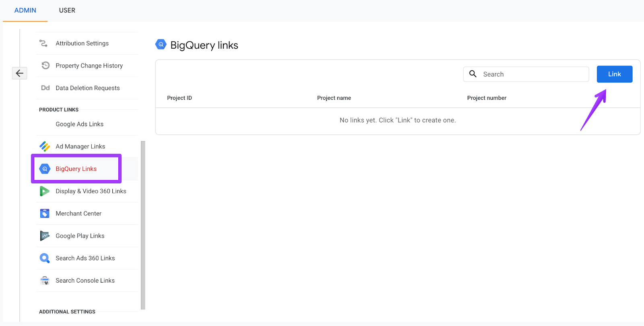Click the Property Change History clock icon

tap(45, 65)
